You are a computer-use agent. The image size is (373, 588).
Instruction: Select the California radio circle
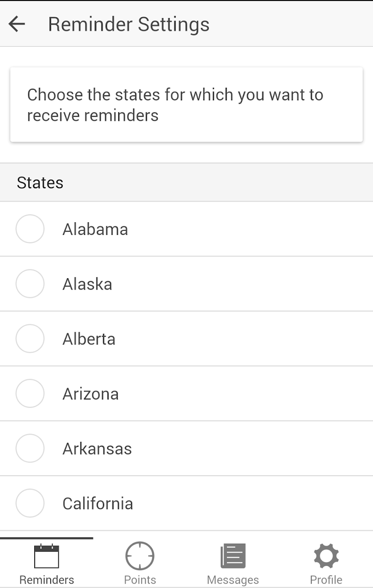30,503
